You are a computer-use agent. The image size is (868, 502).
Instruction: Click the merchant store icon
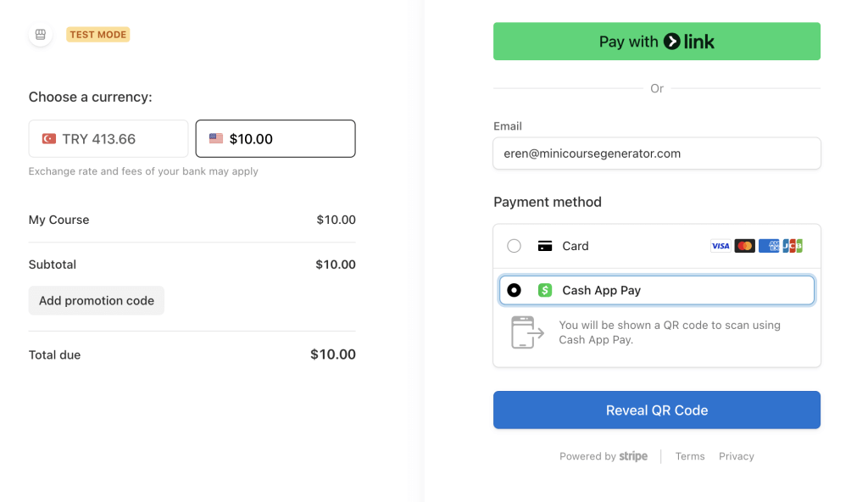[x=40, y=35]
